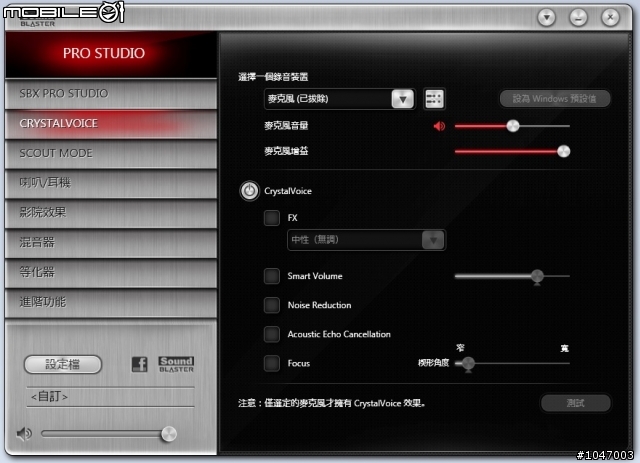Adjust the master volume slider handle
This screenshot has height=463, width=640.
click(x=169, y=434)
